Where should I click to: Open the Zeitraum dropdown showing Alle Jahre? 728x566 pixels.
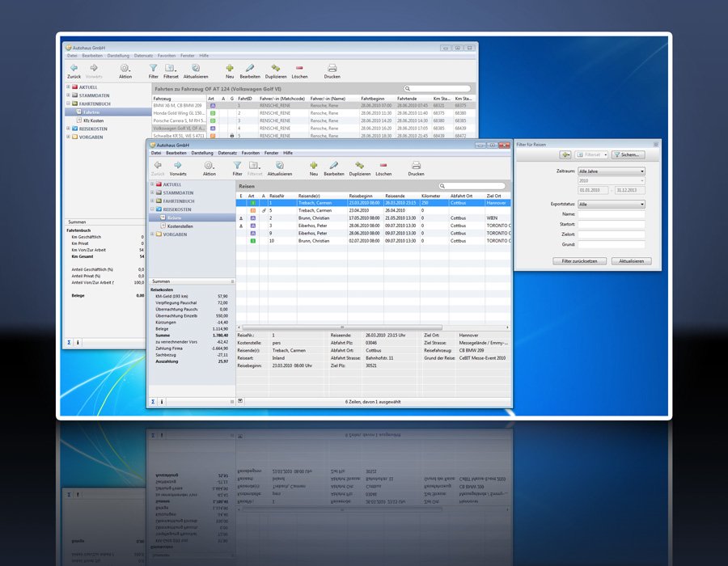(612, 171)
